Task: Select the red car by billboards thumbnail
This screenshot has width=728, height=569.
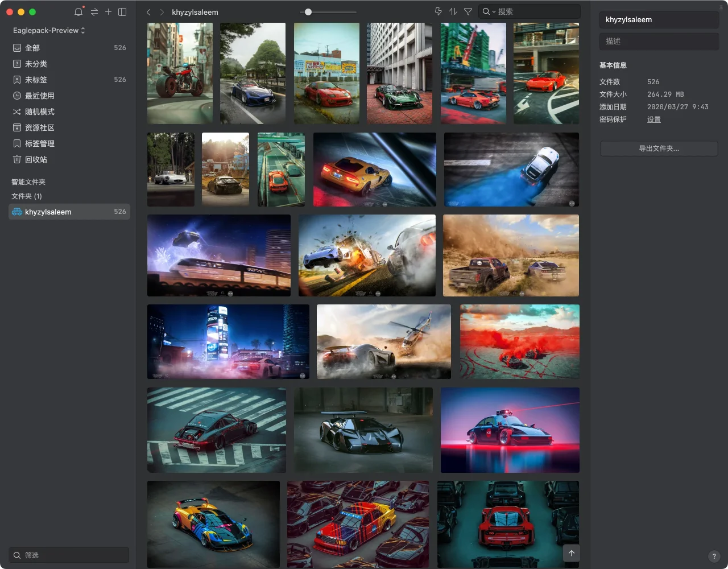Action: pyautogui.click(x=326, y=73)
